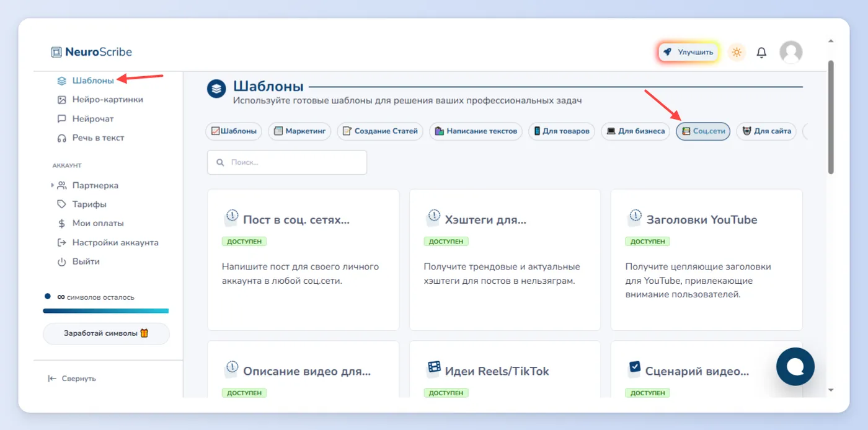Open the notifications bell
Screen dimensions: 868x430
[761, 53]
